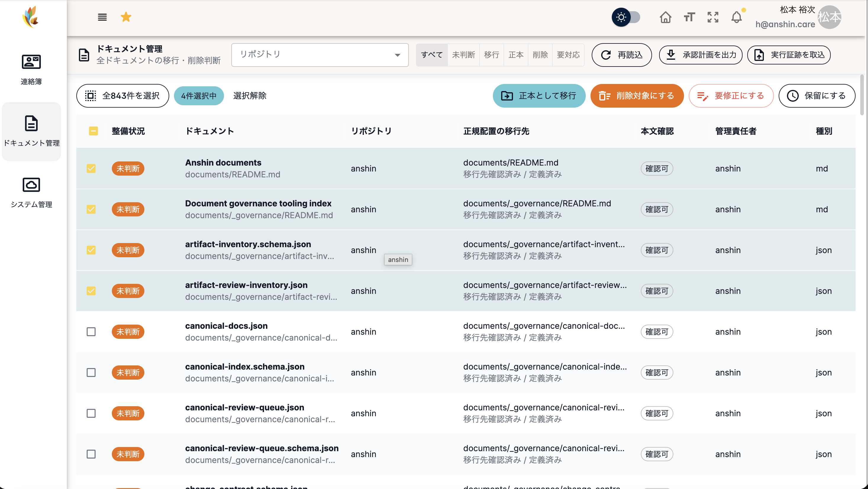The image size is (868, 489).
Task: Open the リポジトリ dropdown
Action: 320,55
